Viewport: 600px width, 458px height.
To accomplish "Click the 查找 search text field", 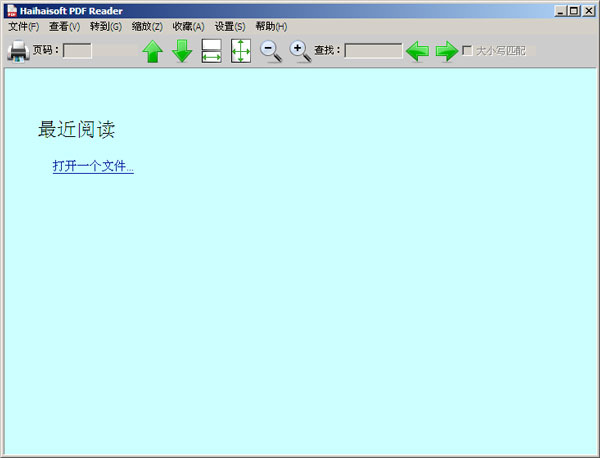I will (373, 51).
